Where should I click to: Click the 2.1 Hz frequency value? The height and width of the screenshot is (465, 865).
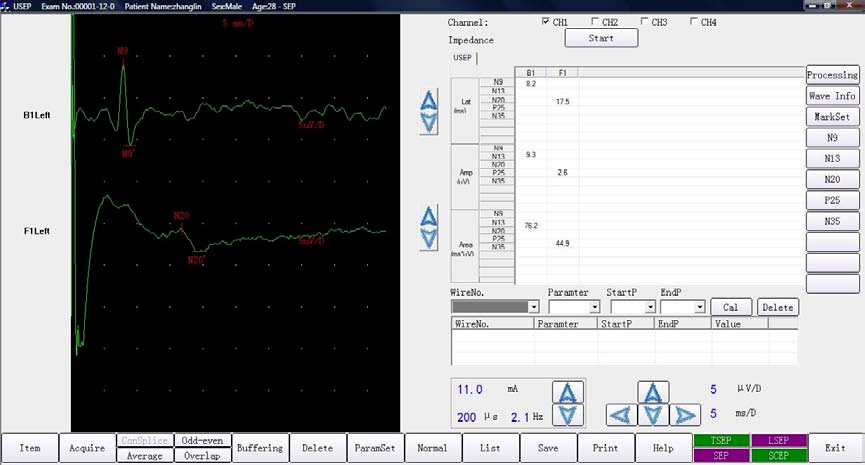520,417
